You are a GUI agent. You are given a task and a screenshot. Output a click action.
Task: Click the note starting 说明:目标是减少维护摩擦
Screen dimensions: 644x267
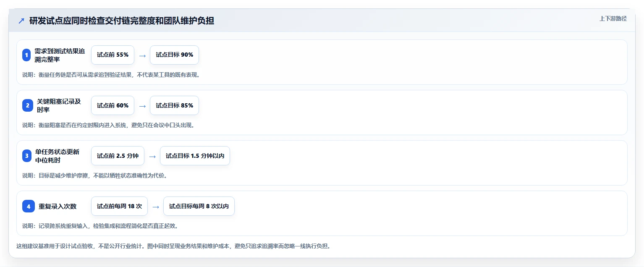tap(95, 175)
